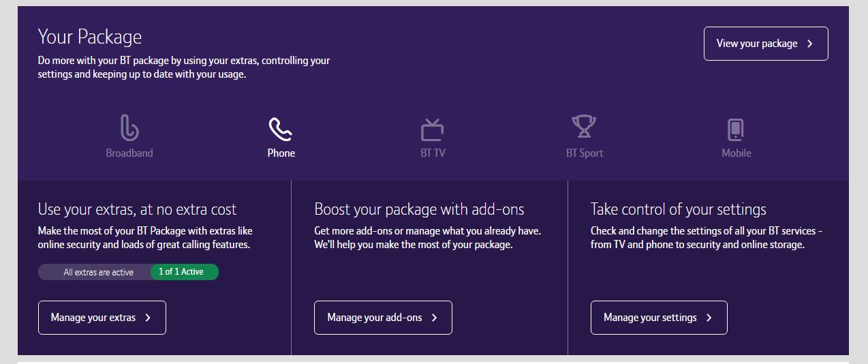
Task: Click arrow chevron in View your package
Action: coord(810,44)
